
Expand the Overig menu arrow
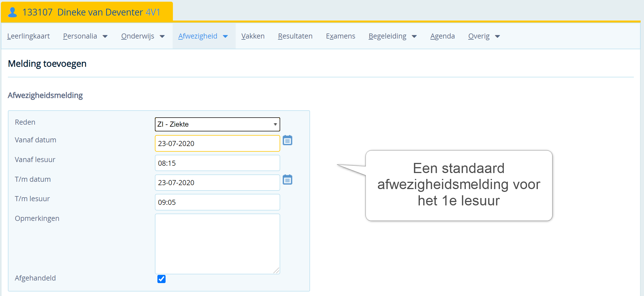[x=497, y=36]
